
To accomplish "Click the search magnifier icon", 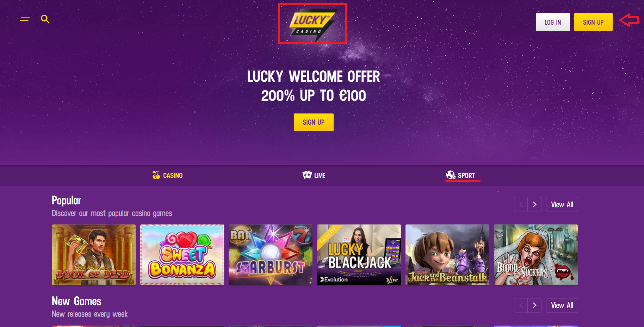I will point(45,19).
